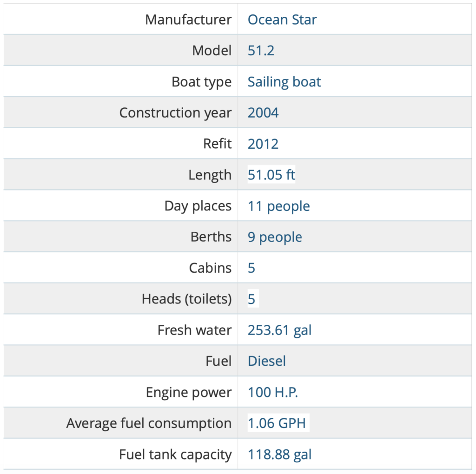Click the Engine power label
Image resolution: width=476 pixels, height=474 pixels.
pos(189,392)
